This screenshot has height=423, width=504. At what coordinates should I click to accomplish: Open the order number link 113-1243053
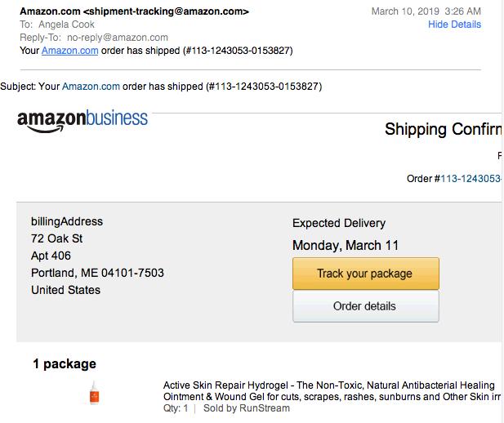pos(471,179)
